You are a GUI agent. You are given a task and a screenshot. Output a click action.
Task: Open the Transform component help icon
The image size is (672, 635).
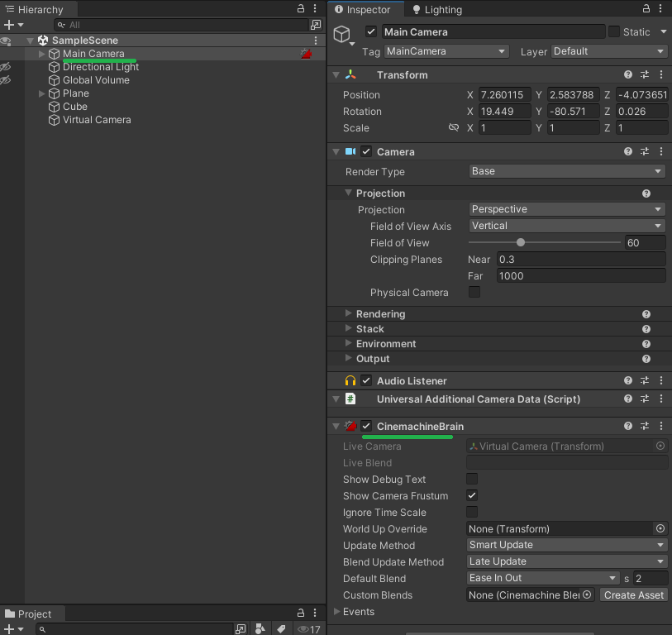click(628, 74)
